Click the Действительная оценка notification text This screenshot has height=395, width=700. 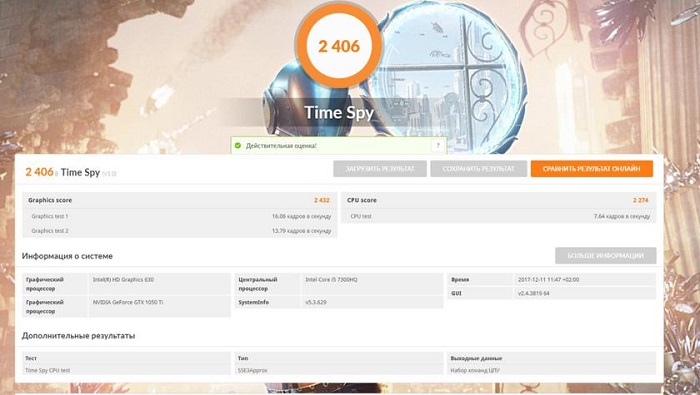(x=281, y=146)
